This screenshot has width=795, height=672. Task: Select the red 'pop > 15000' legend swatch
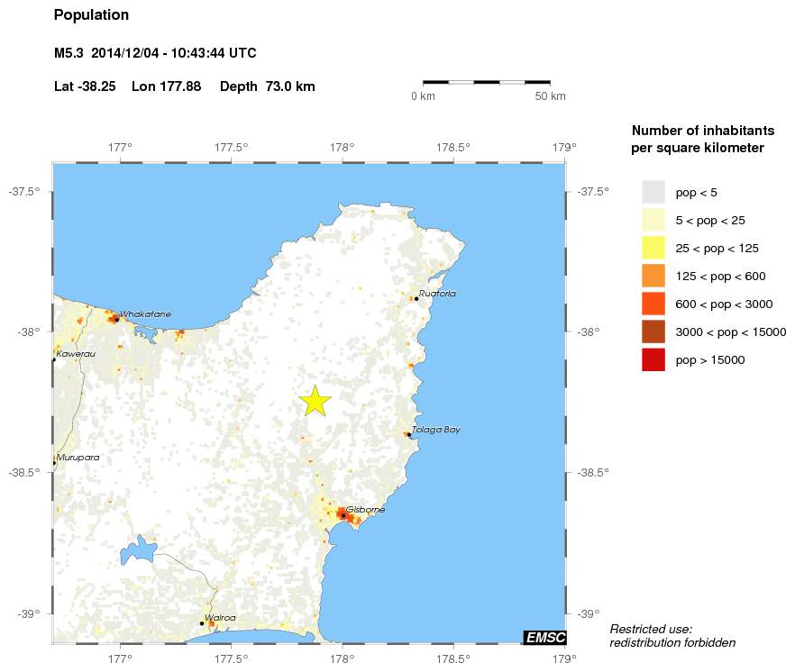(653, 359)
